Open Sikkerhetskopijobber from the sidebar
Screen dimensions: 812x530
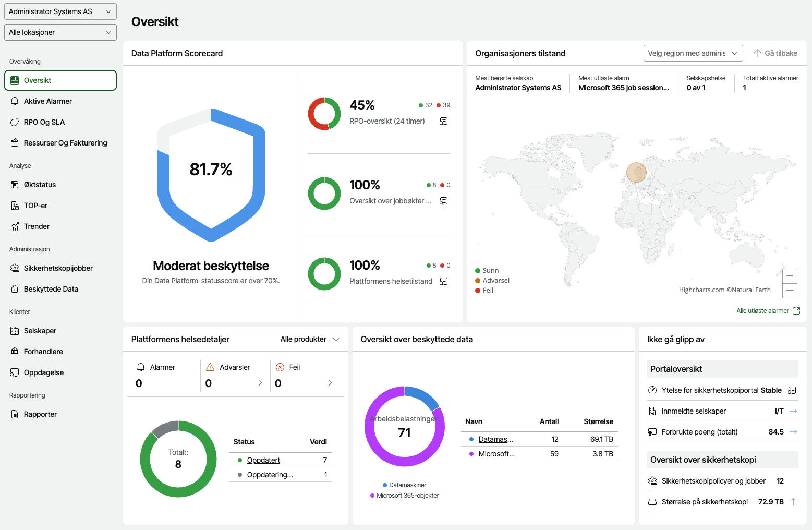[58, 268]
